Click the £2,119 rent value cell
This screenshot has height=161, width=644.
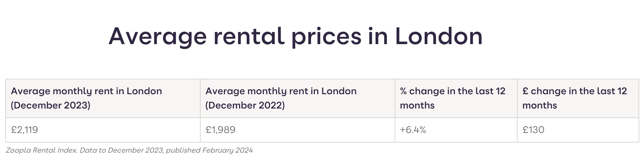click(24, 130)
